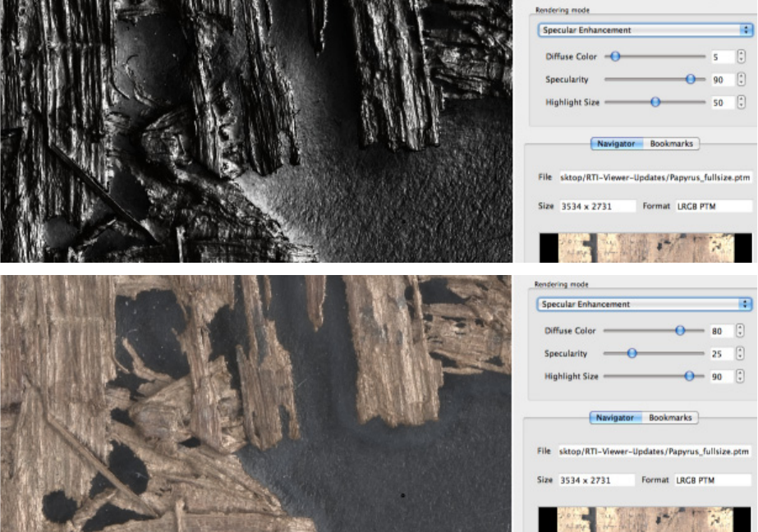The height and width of the screenshot is (532, 758).
Task: Click File path field in top panel
Action: [x=655, y=177]
